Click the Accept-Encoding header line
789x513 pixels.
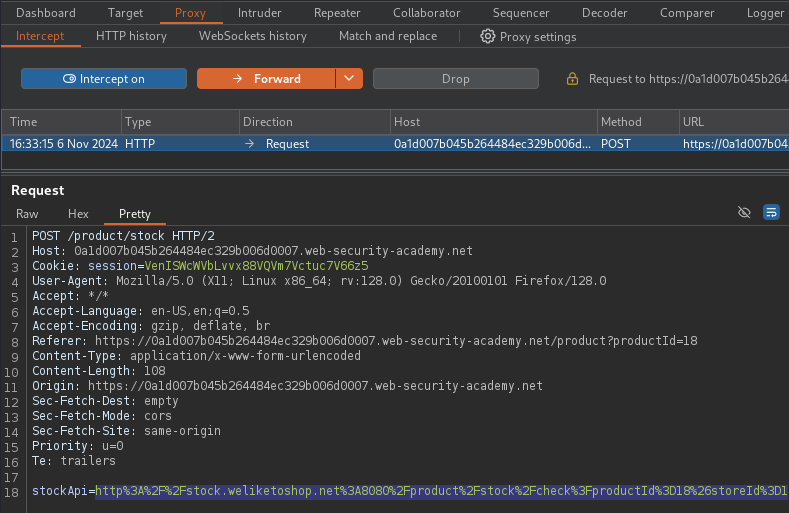(151, 326)
